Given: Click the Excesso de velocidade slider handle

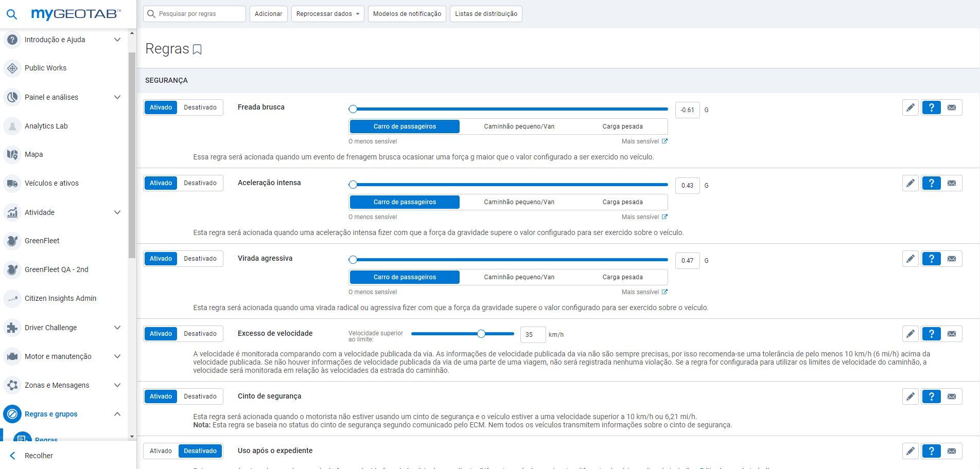Looking at the screenshot, I should pos(481,333).
